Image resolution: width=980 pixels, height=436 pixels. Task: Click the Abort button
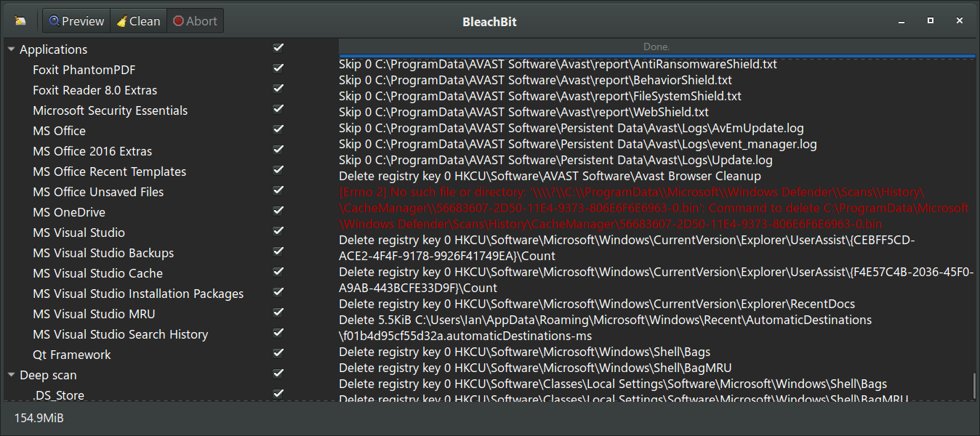[195, 21]
